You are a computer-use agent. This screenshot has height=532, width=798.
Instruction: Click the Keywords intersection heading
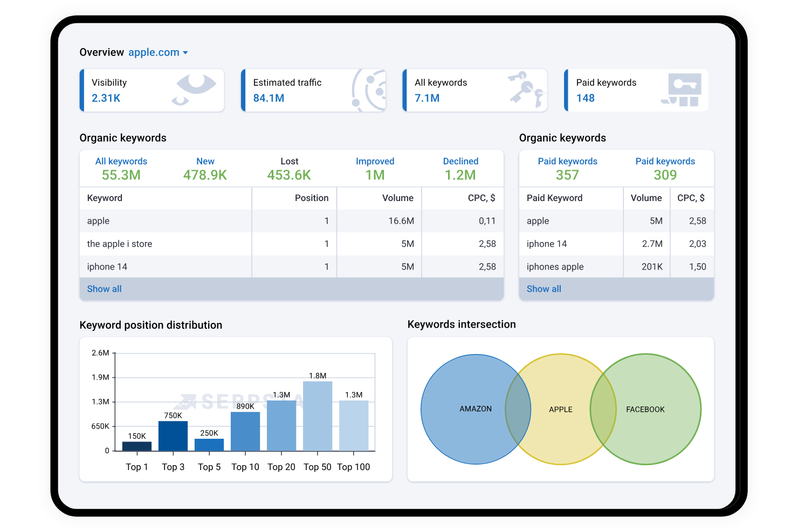[x=462, y=324]
